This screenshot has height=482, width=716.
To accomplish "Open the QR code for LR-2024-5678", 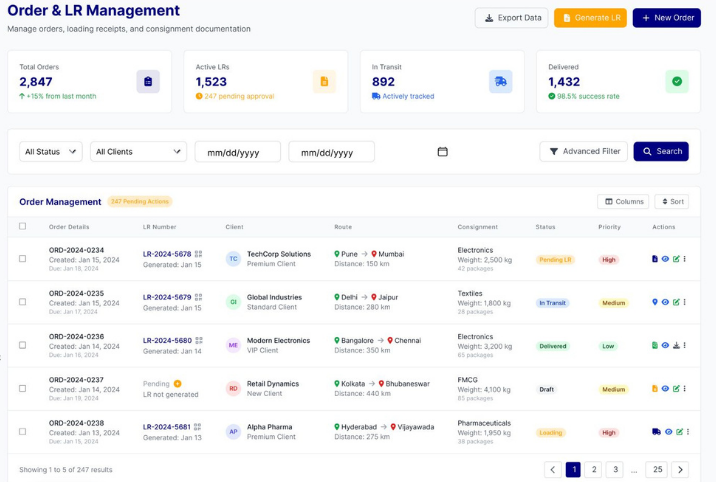I will click(199, 254).
